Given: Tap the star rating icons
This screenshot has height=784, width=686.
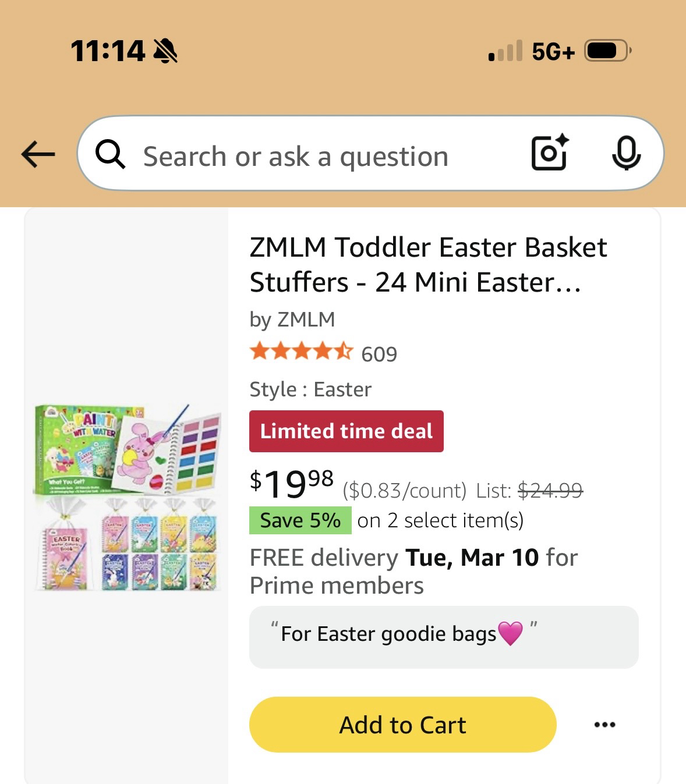Looking at the screenshot, I should coord(301,352).
